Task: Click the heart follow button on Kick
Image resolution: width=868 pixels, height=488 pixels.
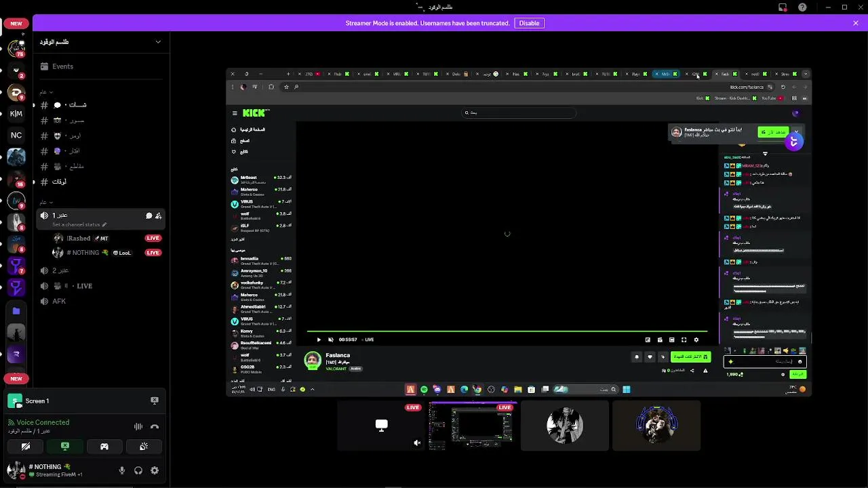Action: tap(650, 357)
